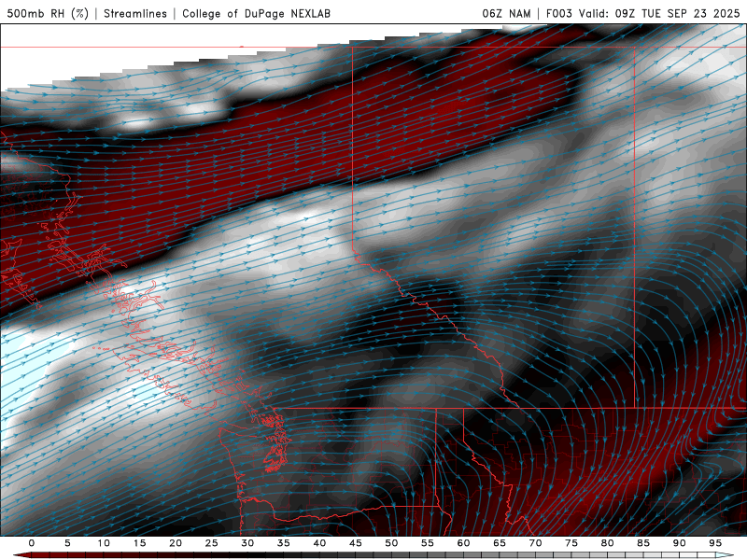
Task: Click the '55' value on the color scale
Action: 427,543
